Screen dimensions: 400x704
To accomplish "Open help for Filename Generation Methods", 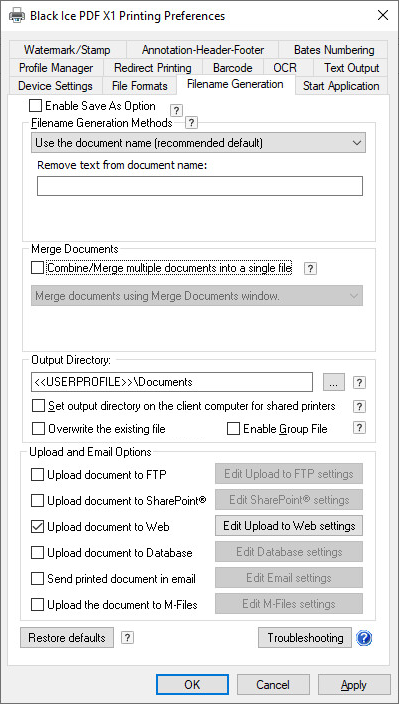I will pyautogui.click(x=192, y=122).
